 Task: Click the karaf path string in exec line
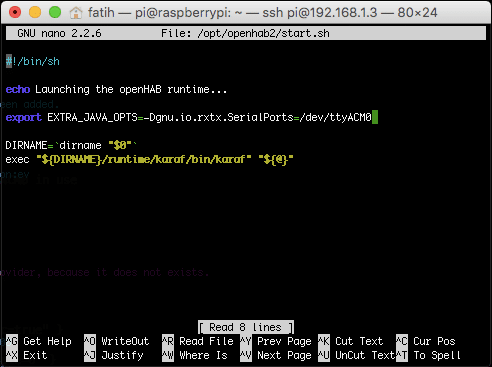pos(143,159)
